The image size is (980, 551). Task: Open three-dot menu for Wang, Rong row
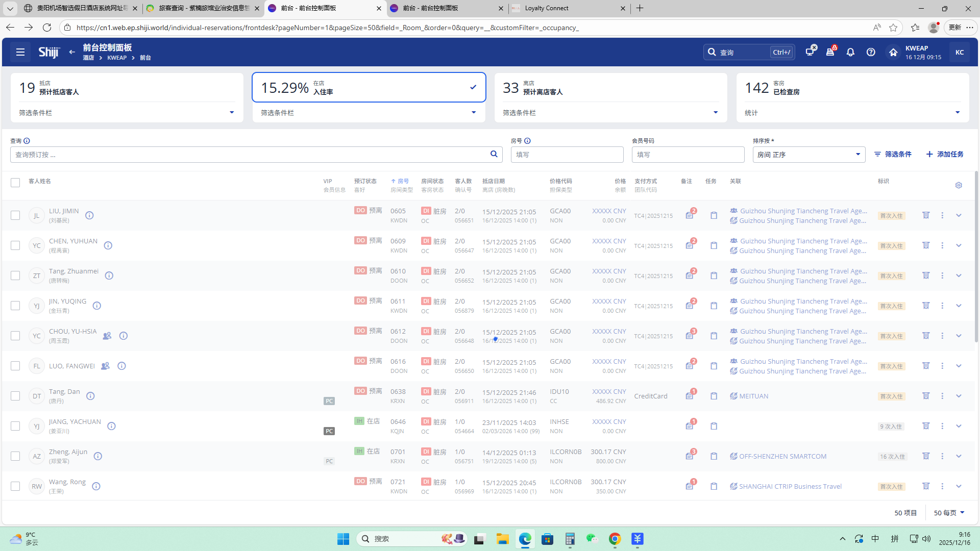[x=942, y=486]
